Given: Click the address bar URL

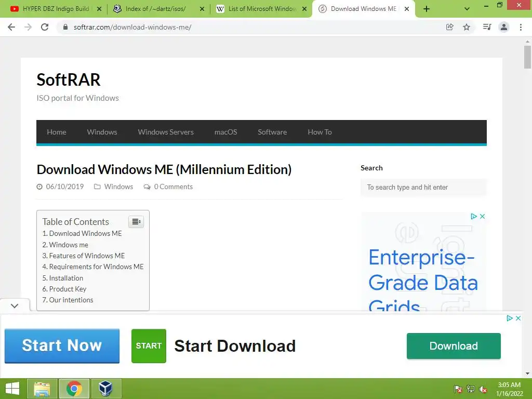Looking at the screenshot, I should [132, 27].
